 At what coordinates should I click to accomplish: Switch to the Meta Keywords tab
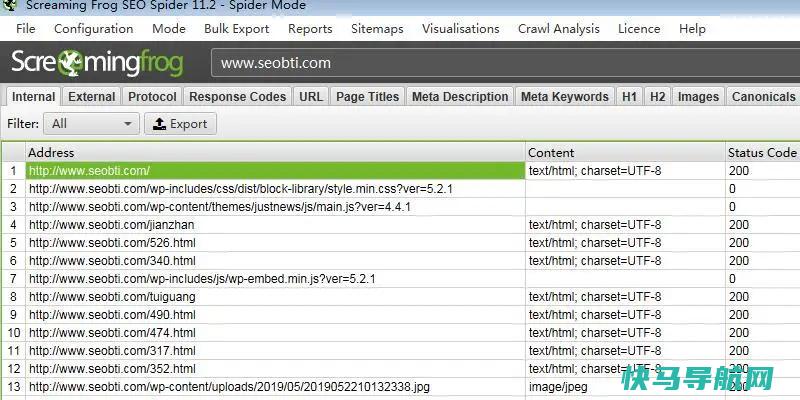click(565, 96)
